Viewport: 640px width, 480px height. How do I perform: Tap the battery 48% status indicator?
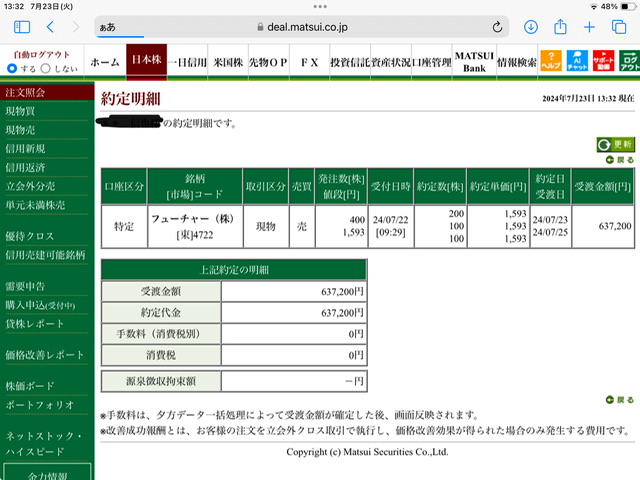619,7
